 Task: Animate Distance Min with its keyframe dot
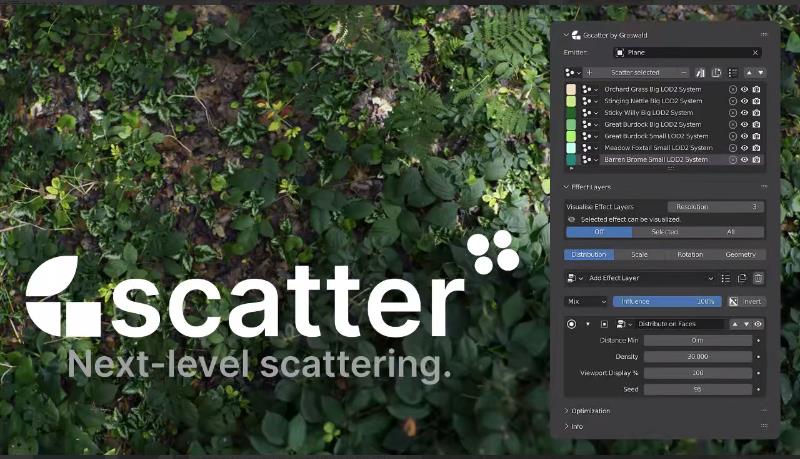pyautogui.click(x=758, y=340)
